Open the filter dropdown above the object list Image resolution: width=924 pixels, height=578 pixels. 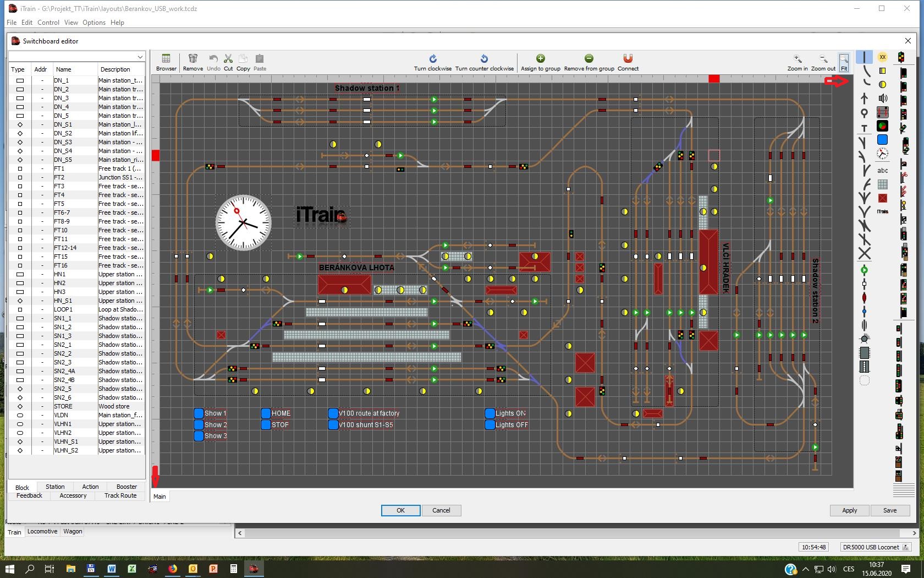click(140, 57)
